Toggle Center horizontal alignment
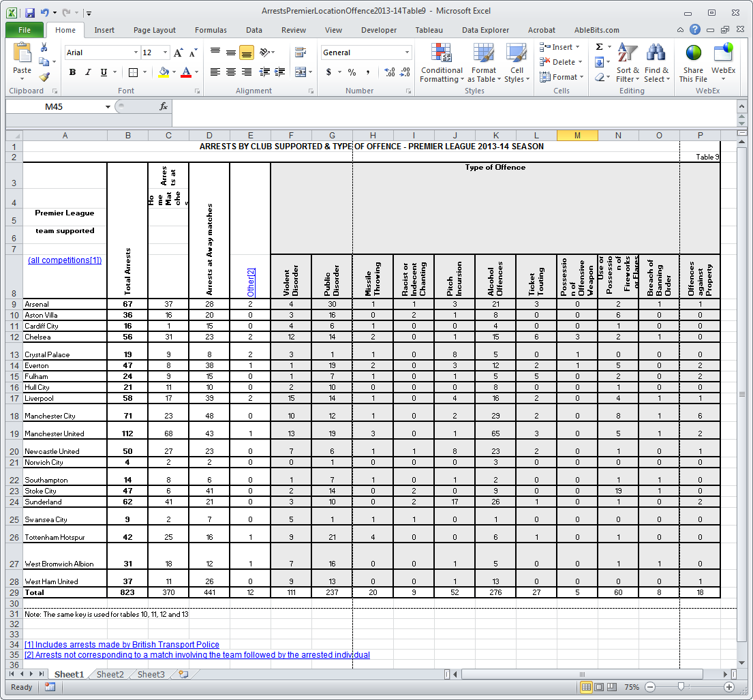Screen dimensions: 753x700 231,72
